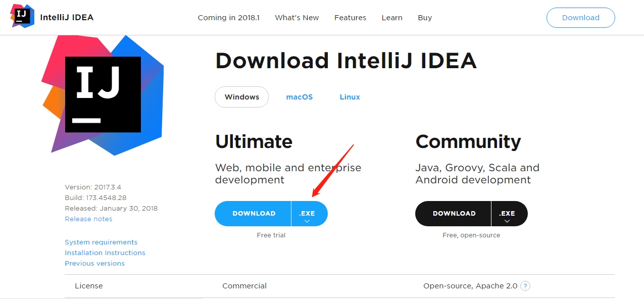Open the Learn menu item
Screen dimensions: 644x299
[x=392, y=18]
